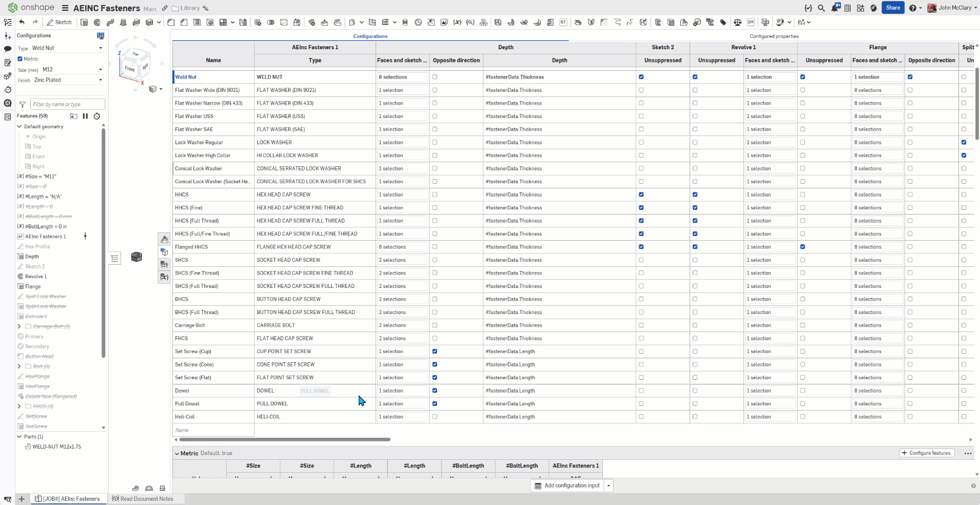Click the Redo arrow
980x505 pixels.
(x=35, y=22)
